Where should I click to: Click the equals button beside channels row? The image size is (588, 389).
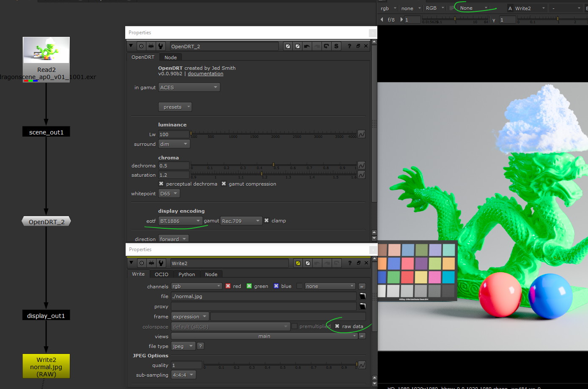362,286
